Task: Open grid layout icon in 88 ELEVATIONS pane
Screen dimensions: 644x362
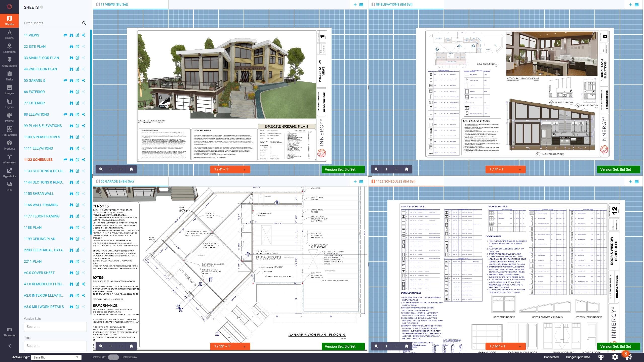Action: pyautogui.click(x=637, y=5)
